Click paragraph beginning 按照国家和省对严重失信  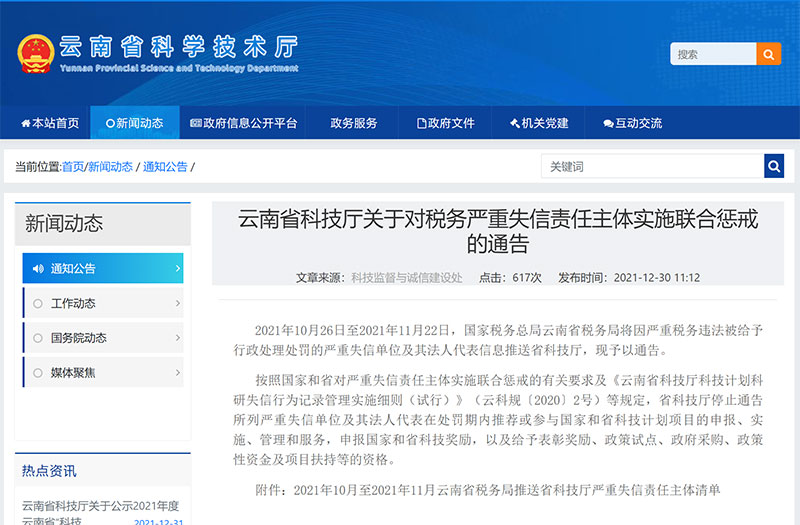[498, 420]
